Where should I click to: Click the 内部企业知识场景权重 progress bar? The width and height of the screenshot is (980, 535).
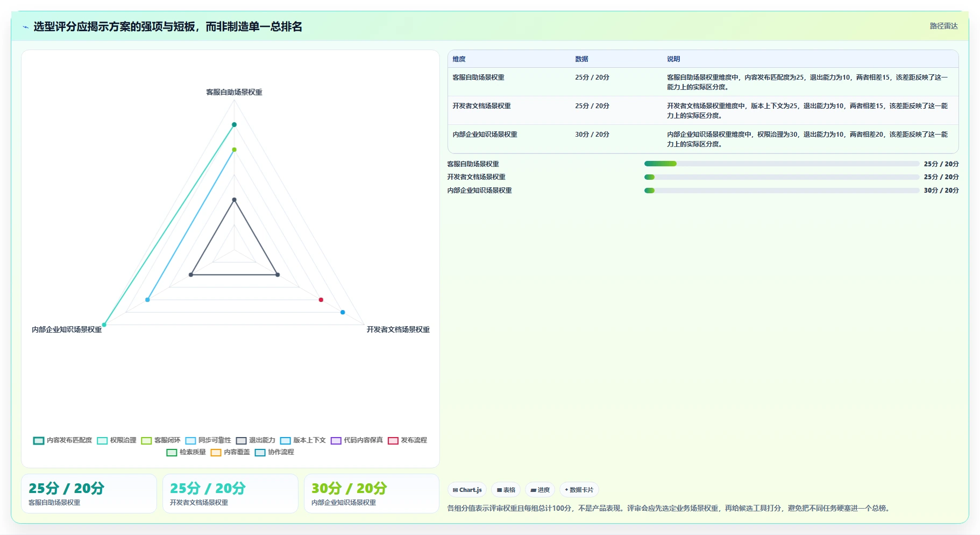pos(782,191)
